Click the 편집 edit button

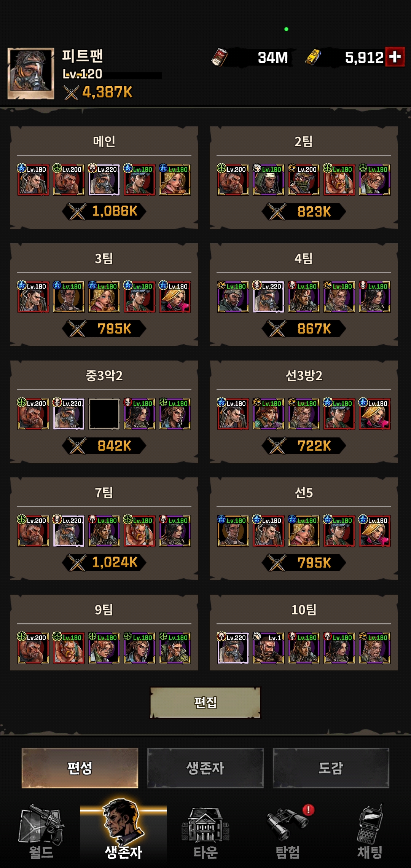coord(205,702)
